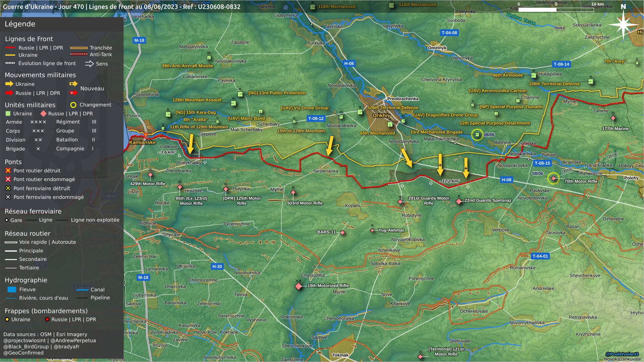Click the 15th Kara-Dag green square marker
Screen dimensions: 644x362
(168, 114)
